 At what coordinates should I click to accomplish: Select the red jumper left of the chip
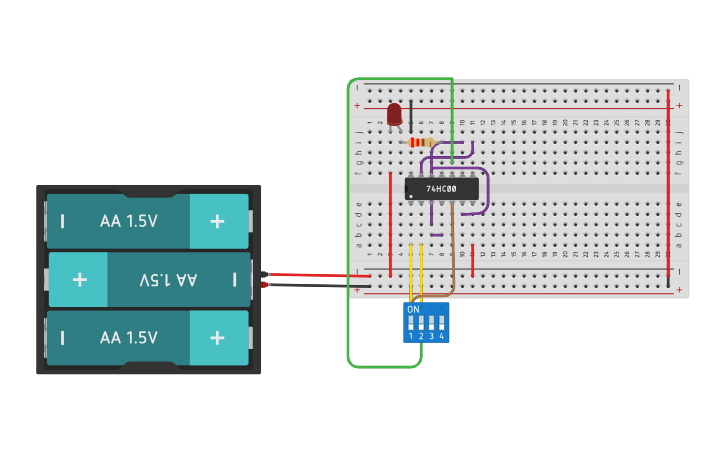point(391,225)
